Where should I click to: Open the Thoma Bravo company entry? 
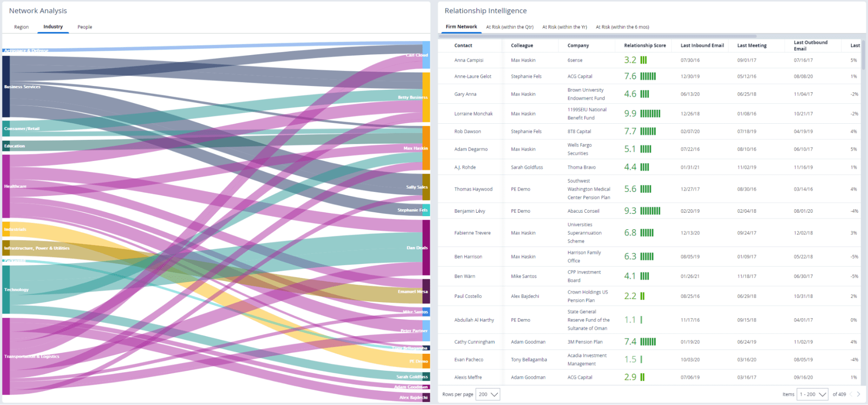click(581, 167)
